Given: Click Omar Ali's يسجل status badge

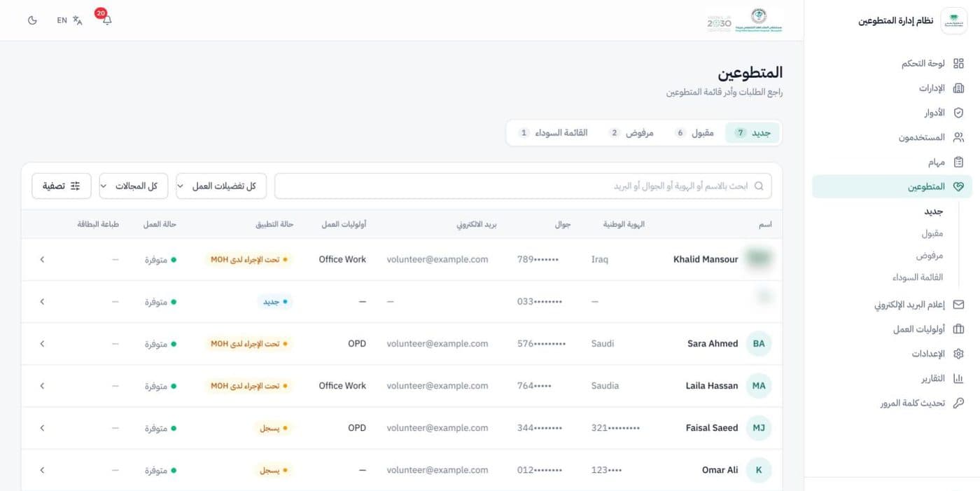Looking at the screenshot, I should [x=274, y=469].
